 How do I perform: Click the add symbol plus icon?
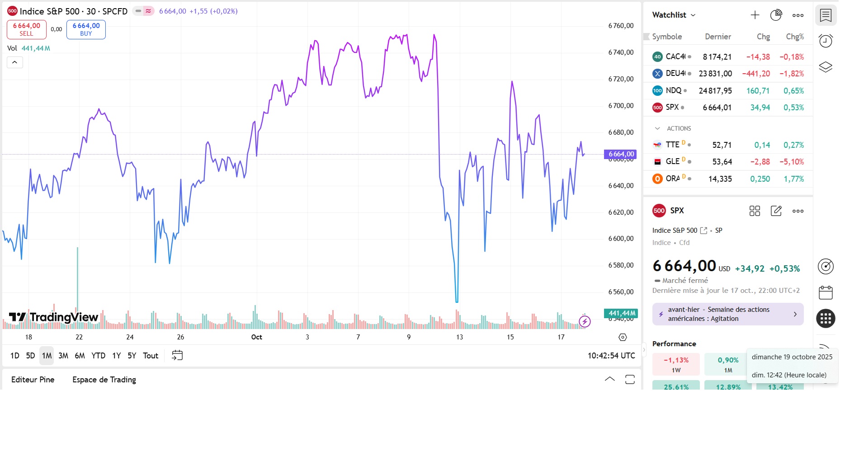(755, 15)
